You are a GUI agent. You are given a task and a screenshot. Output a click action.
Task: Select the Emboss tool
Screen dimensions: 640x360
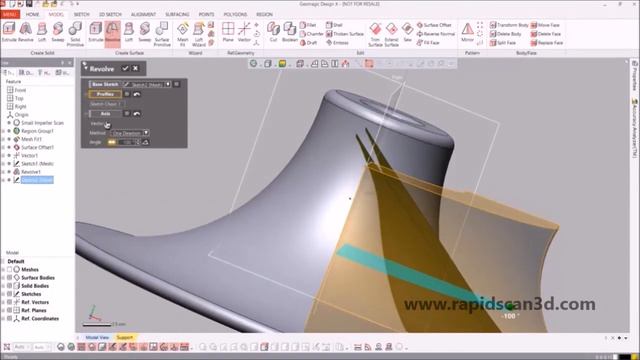(337, 43)
